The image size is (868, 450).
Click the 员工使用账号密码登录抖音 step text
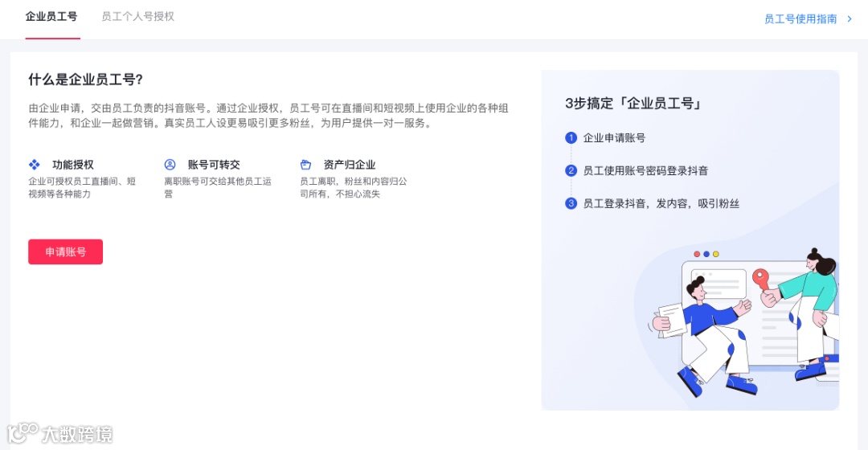click(645, 170)
